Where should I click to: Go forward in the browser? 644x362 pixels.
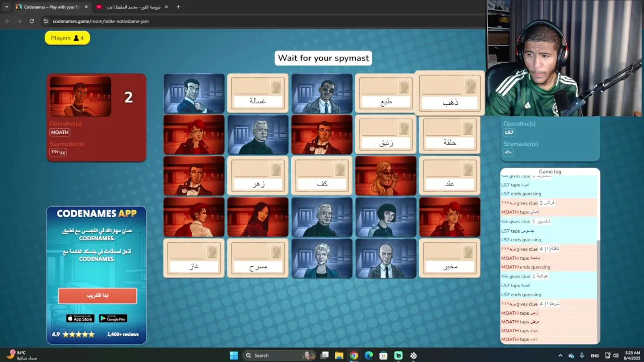(x=19, y=21)
